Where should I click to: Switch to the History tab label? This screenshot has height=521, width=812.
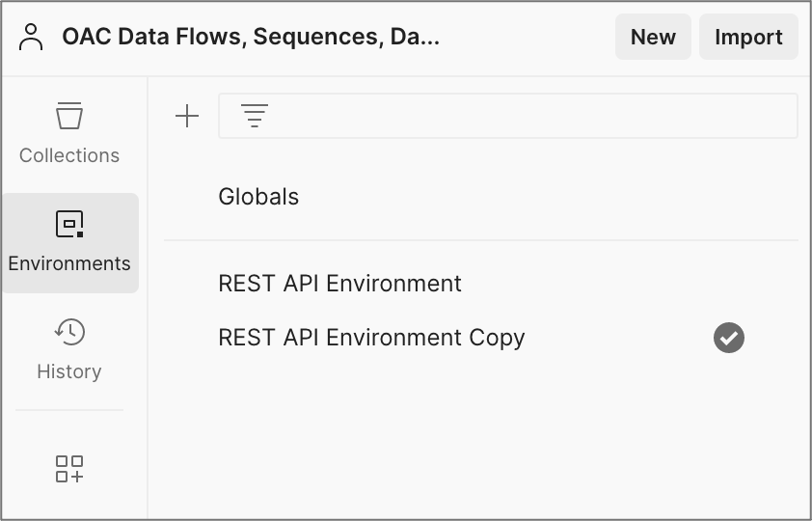(69, 371)
